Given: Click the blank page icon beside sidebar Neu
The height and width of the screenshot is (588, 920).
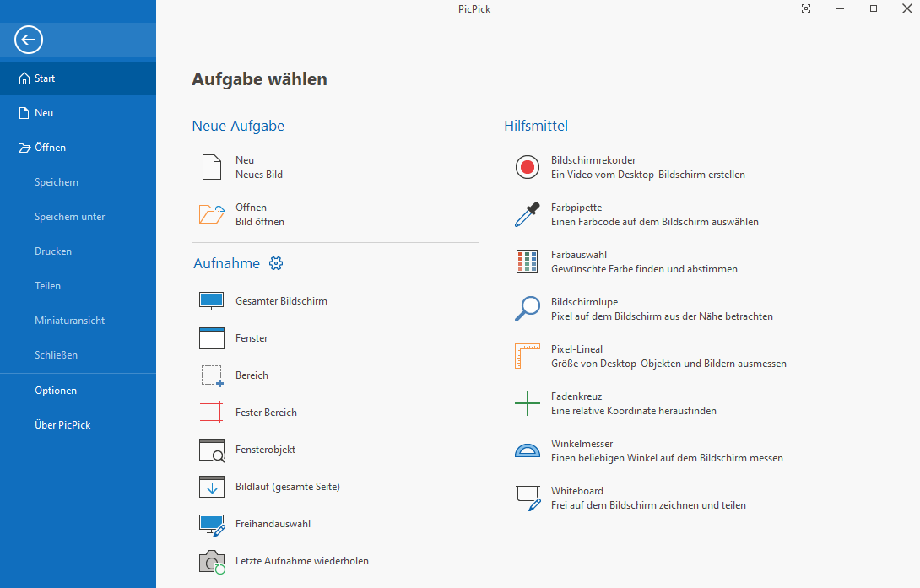Looking at the screenshot, I should pyautogui.click(x=24, y=113).
